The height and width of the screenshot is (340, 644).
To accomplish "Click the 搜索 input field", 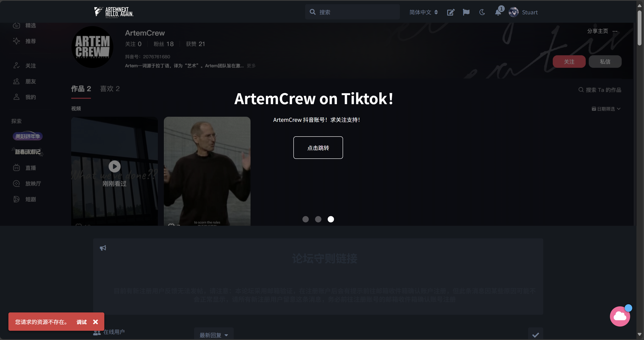I will coord(352,12).
